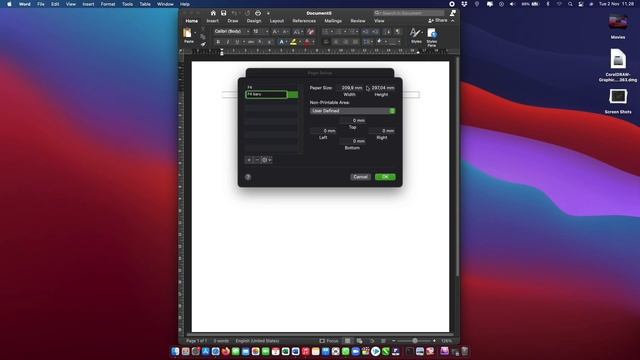Screen dimensions: 640x360
Task: Click the Top margin field
Action: point(353,120)
